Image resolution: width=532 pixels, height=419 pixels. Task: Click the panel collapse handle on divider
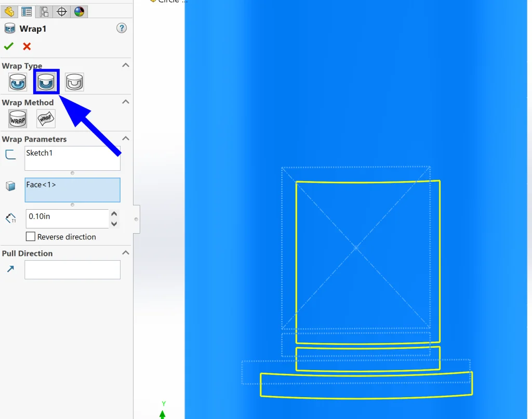point(137,219)
